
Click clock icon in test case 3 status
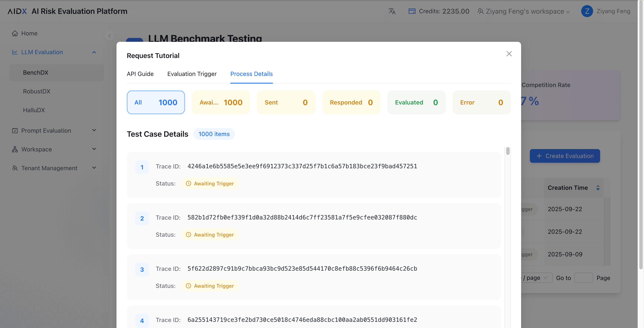188,286
